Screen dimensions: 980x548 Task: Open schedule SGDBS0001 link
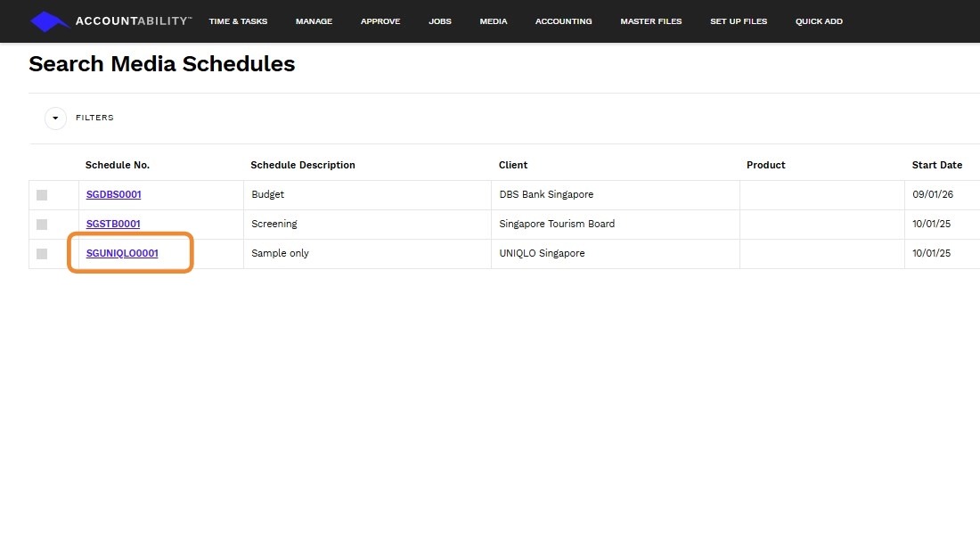pyautogui.click(x=113, y=194)
